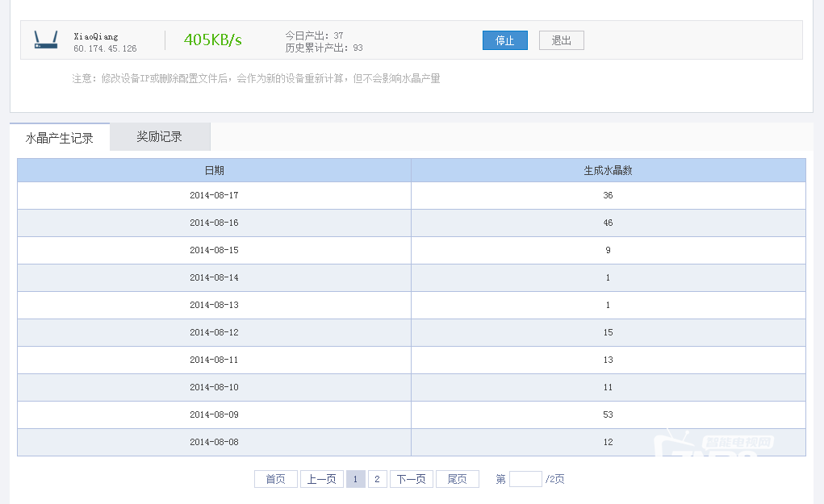Open the 奖励记录 tab

point(160,136)
